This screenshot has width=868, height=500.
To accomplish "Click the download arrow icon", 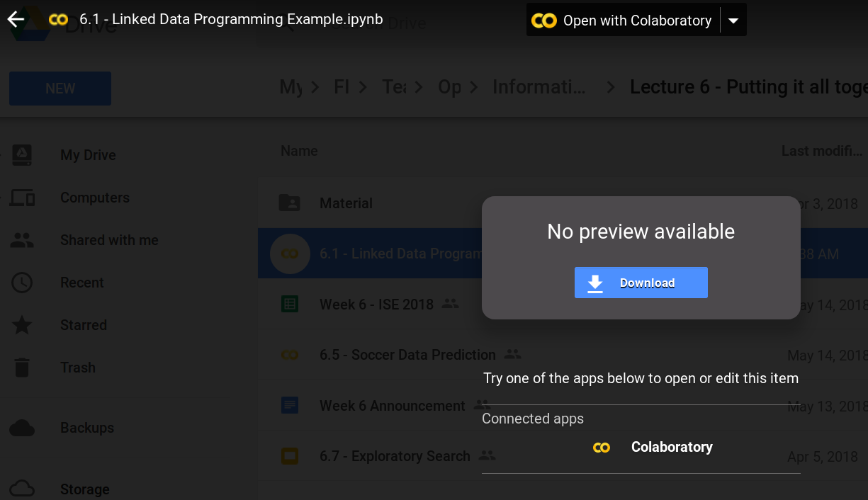I will pyautogui.click(x=595, y=283).
